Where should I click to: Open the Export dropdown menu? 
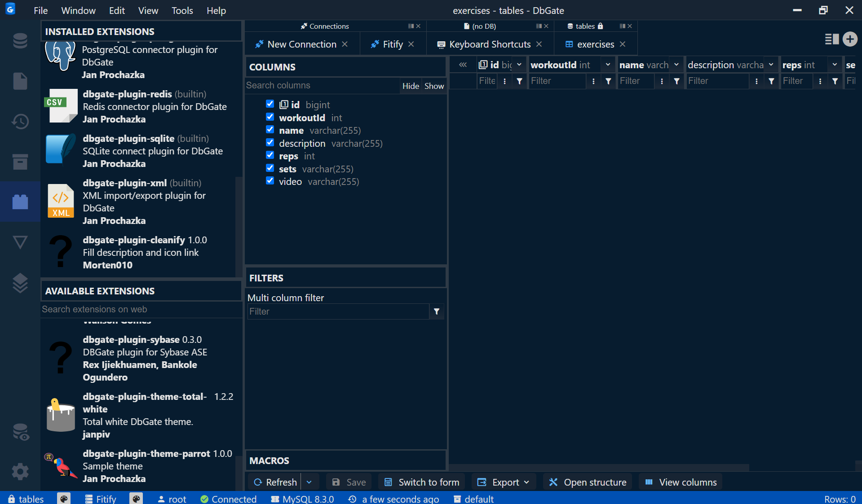[504, 482]
